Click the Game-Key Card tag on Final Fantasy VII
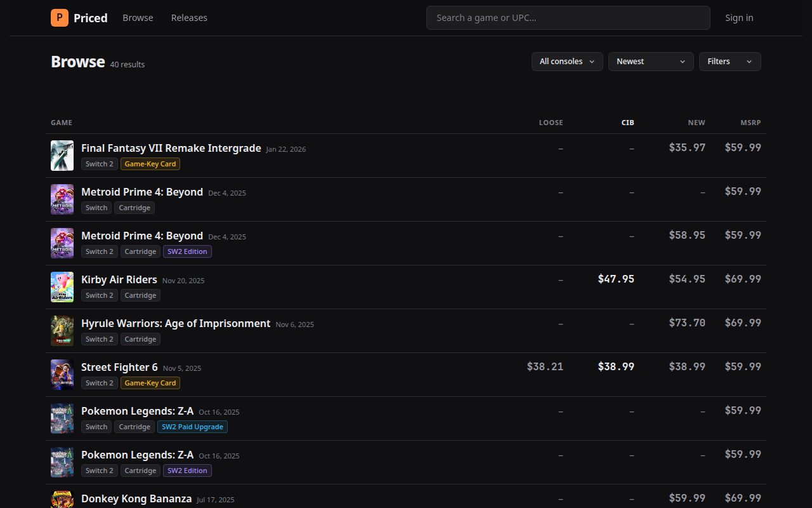 point(150,164)
